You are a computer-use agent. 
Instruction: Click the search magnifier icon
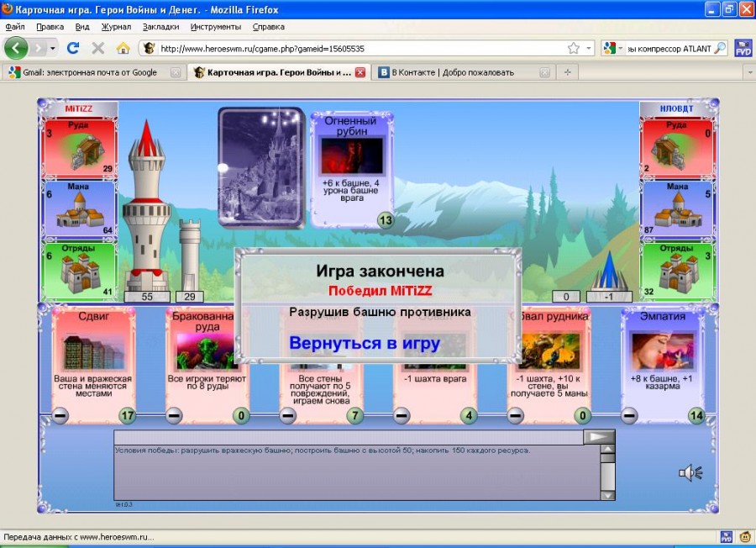pyautogui.click(x=720, y=48)
